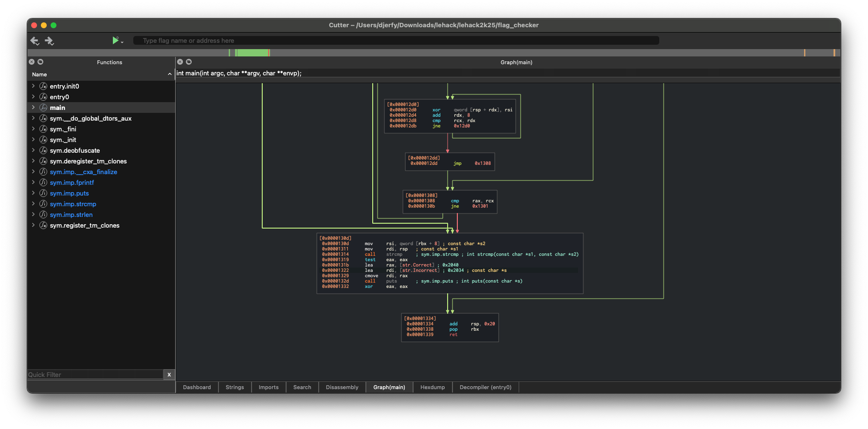The image size is (868, 429).
Task: Click the forward navigation arrow
Action: (49, 40)
